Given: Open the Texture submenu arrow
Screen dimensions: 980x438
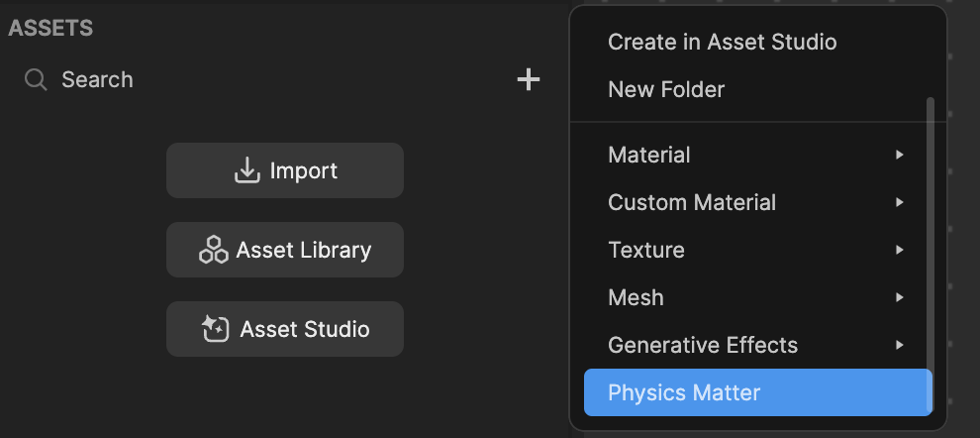Looking at the screenshot, I should (x=900, y=250).
